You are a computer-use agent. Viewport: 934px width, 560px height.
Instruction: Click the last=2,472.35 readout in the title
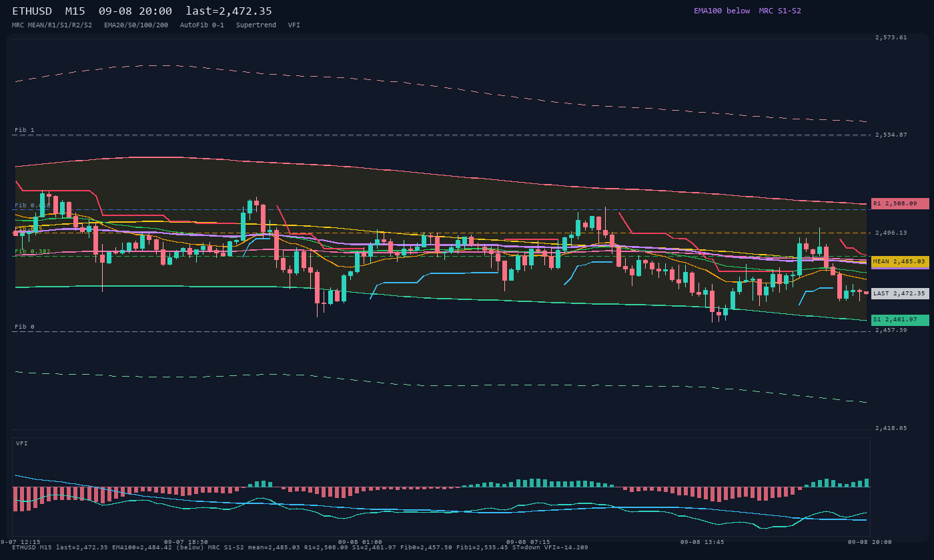[x=229, y=11]
